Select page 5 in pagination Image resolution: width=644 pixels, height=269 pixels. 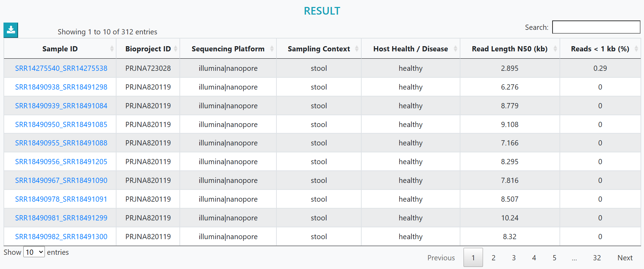tap(555, 258)
